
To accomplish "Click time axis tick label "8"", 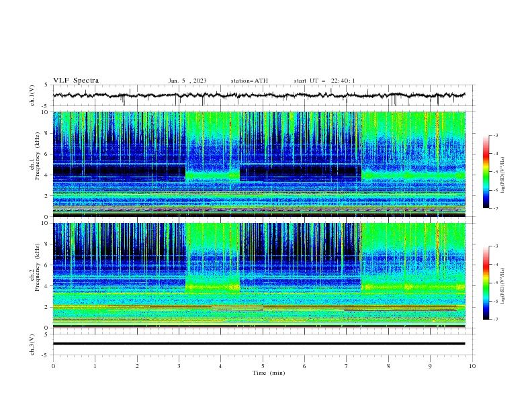I will coord(388,366).
